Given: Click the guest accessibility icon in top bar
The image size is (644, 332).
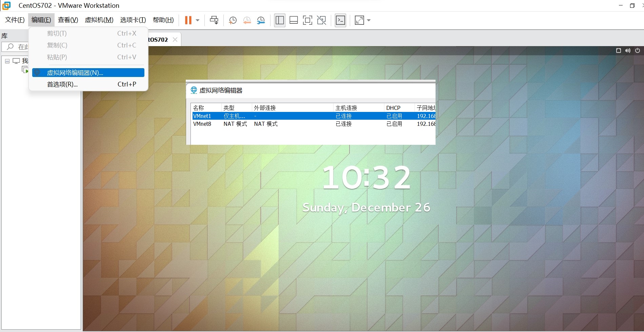Looking at the screenshot, I should pos(619,51).
